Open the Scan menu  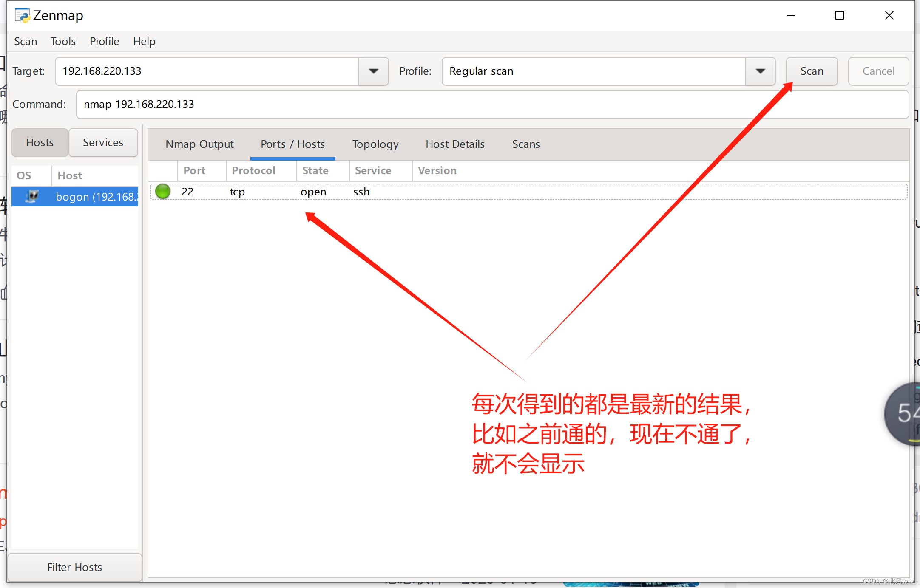pyautogui.click(x=26, y=41)
